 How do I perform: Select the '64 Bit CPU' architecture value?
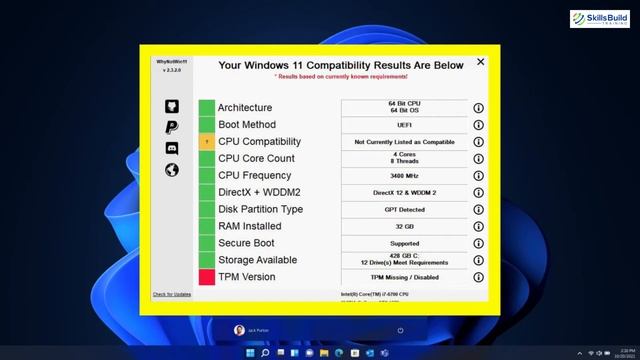(404, 104)
